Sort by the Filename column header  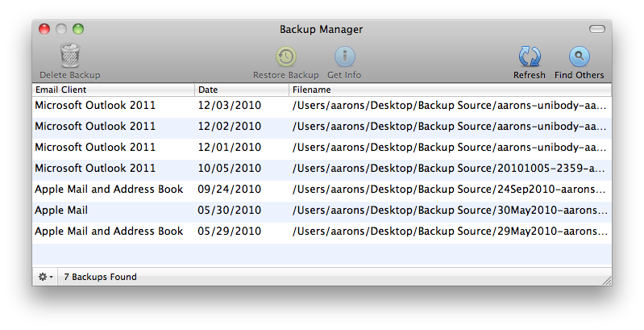point(450,90)
